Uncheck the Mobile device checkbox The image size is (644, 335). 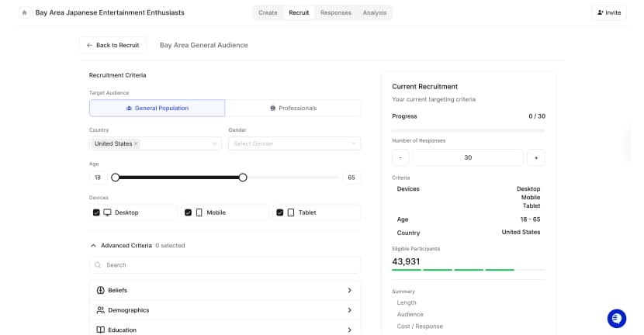pyautogui.click(x=188, y=212)
